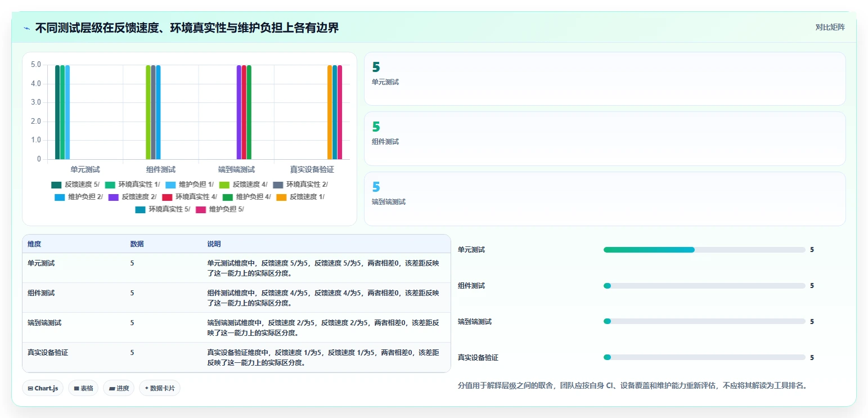Click the footnote about 分值用于解释层级之间的取舍
The height and width of the screenshot is (418, 868).
click(x=633, y=386)
